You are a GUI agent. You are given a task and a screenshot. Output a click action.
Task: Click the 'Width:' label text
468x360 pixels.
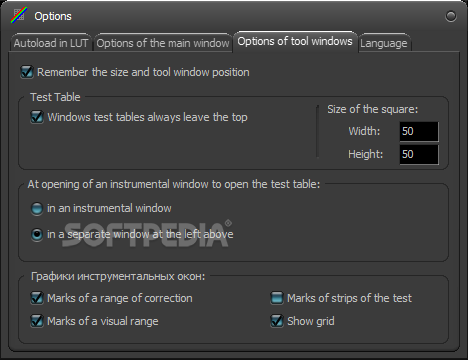tap(364, 131)
